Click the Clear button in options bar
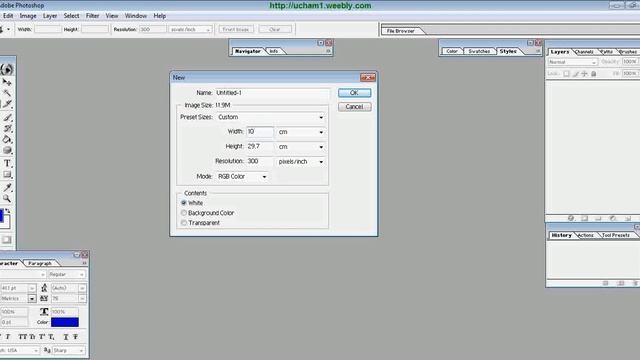640x360 pixels. click(x=275, y=29)
